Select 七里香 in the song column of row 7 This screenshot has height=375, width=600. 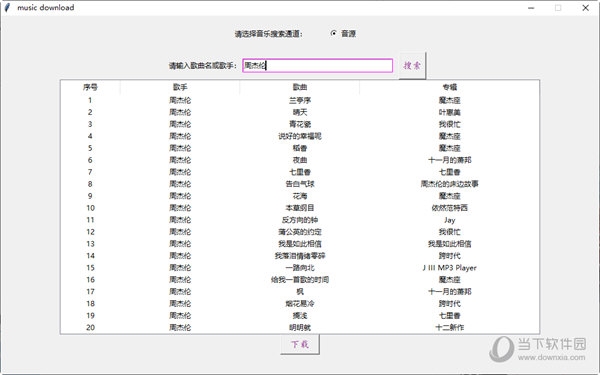pyautogui.click(x=300, y=172)
